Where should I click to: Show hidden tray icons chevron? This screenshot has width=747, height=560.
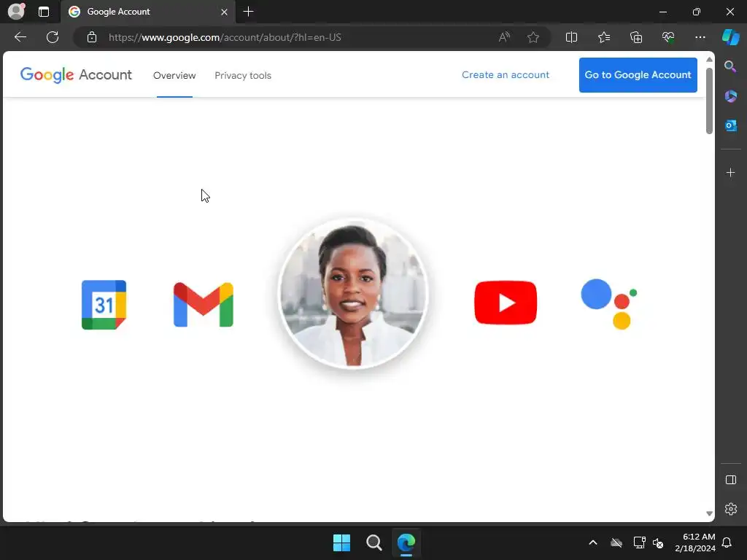click(592, 542)
